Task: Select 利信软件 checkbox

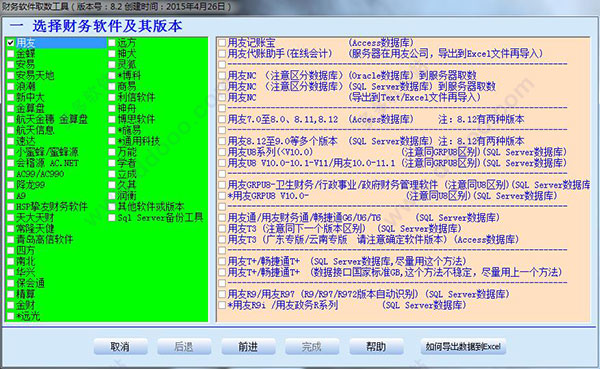Action: point(112,97)
